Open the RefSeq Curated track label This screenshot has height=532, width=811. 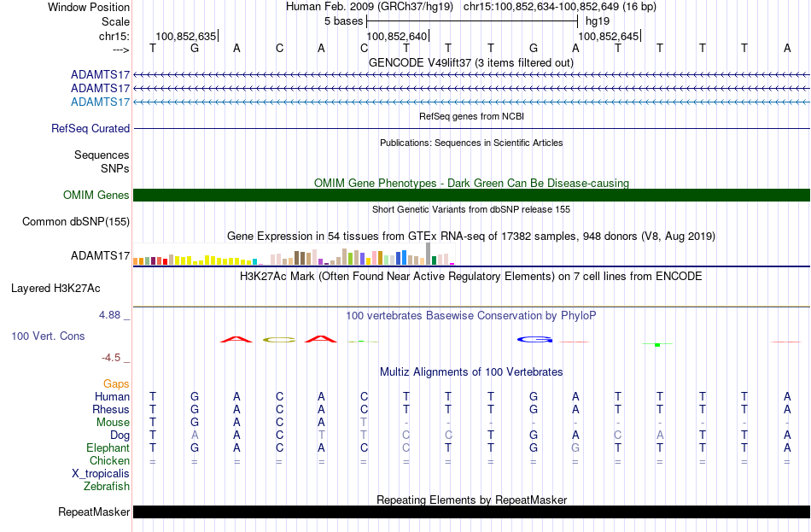(x=90, y=128)
